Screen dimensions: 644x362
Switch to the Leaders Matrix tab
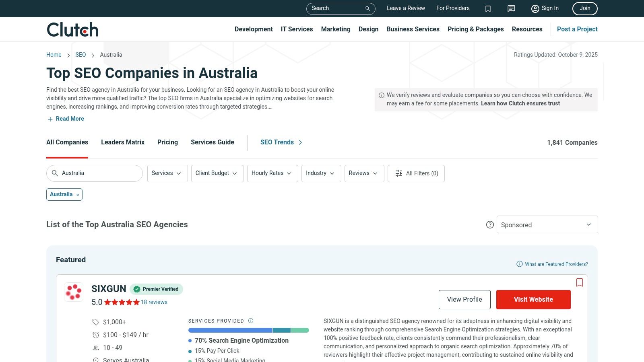[x=122, y=142]
